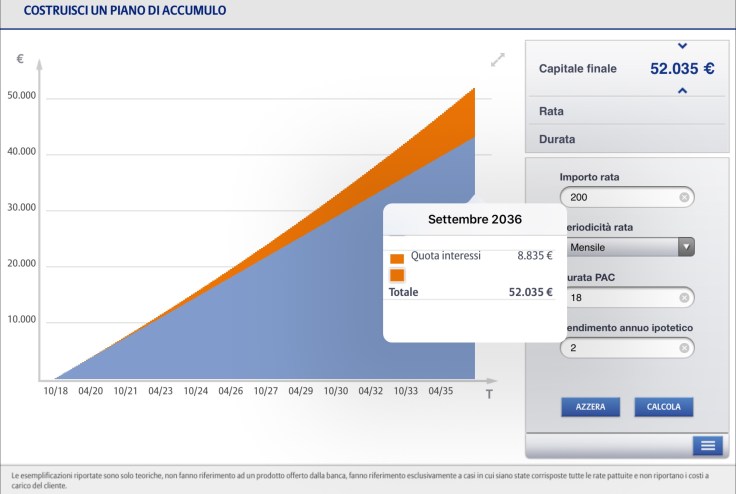Clear the Importo rata field
The width and height of the screenshot is (736, 494).
pyautogui.click(x=684, y=197)
